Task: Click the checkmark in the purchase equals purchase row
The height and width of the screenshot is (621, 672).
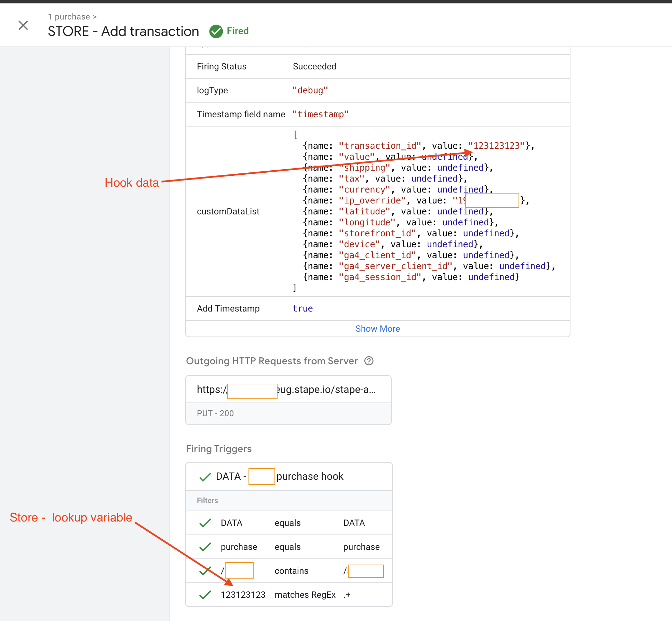Action: [205, 547]
